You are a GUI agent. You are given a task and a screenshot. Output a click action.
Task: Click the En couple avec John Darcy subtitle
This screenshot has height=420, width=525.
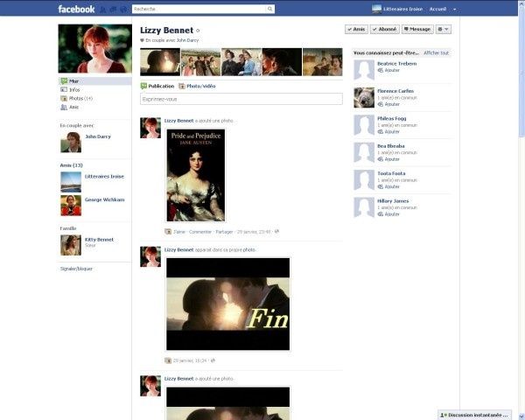[x=170, y=40]
